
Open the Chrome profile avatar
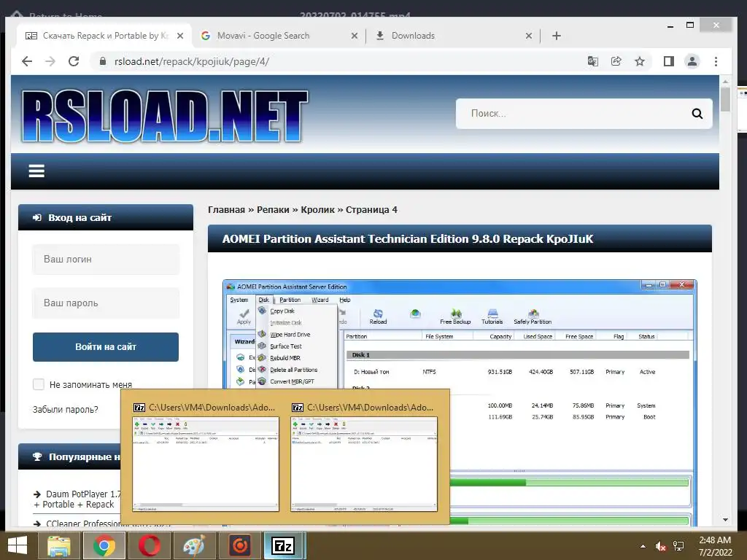692,61
